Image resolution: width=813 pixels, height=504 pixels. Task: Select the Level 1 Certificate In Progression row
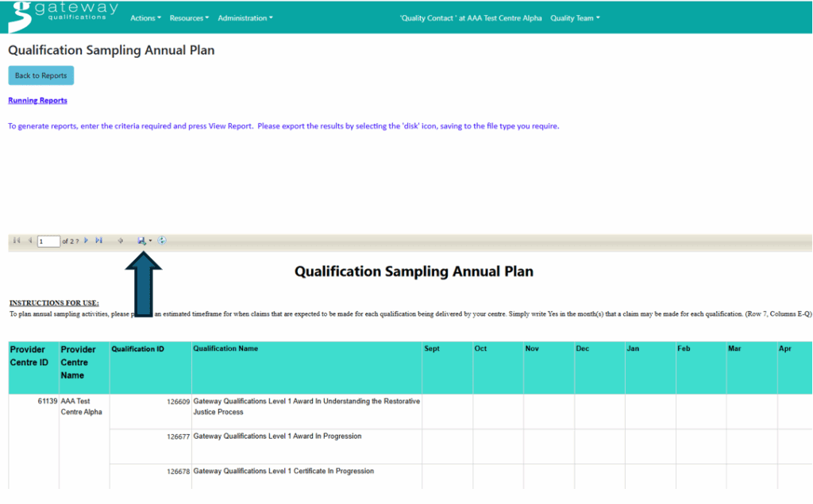point(283,471)
